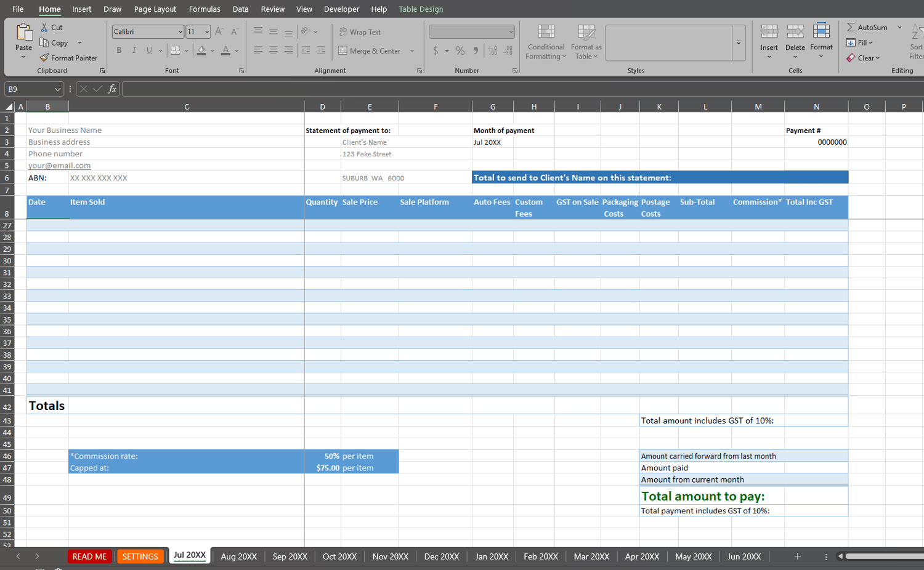Click the Increase Indent icon
The height and width of the screenshot is (570, 924).
(321, 50)
